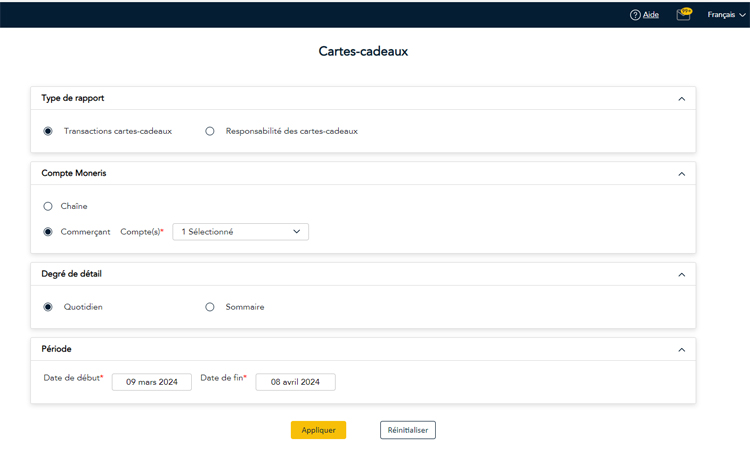This screenshot has height=454, width=750.
Task: Open the Compte(s) '1 Sélectionné' dropdown
Action: [x=240, y=232]
